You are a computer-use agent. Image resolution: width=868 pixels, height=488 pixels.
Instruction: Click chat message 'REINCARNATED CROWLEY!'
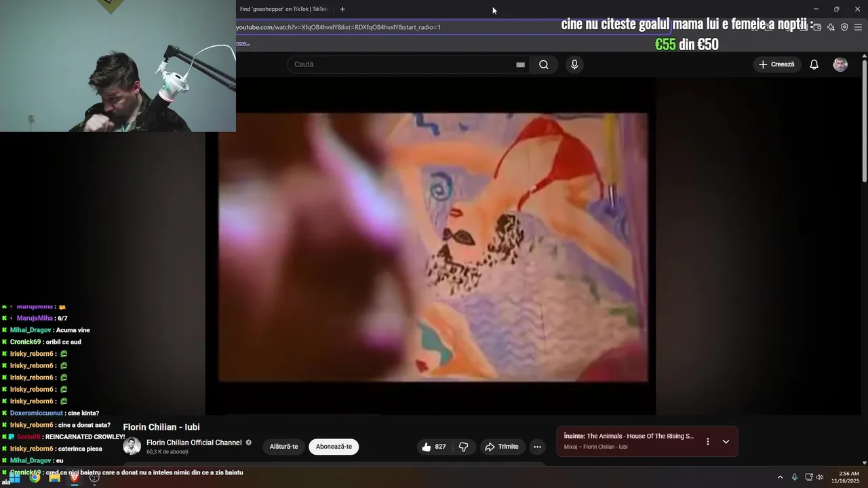click(x=85, y=436)
